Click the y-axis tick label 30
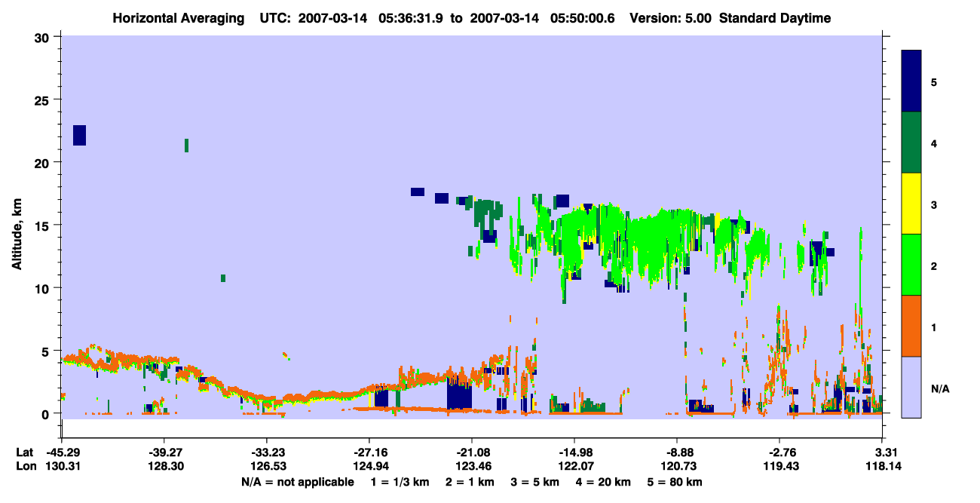The image size is (980, 503). pos(43,38)
